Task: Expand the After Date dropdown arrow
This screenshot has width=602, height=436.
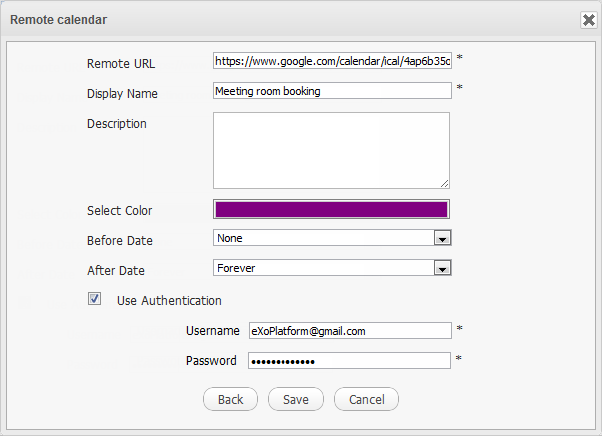Action: pyautogui.click(x=439, y=268)
